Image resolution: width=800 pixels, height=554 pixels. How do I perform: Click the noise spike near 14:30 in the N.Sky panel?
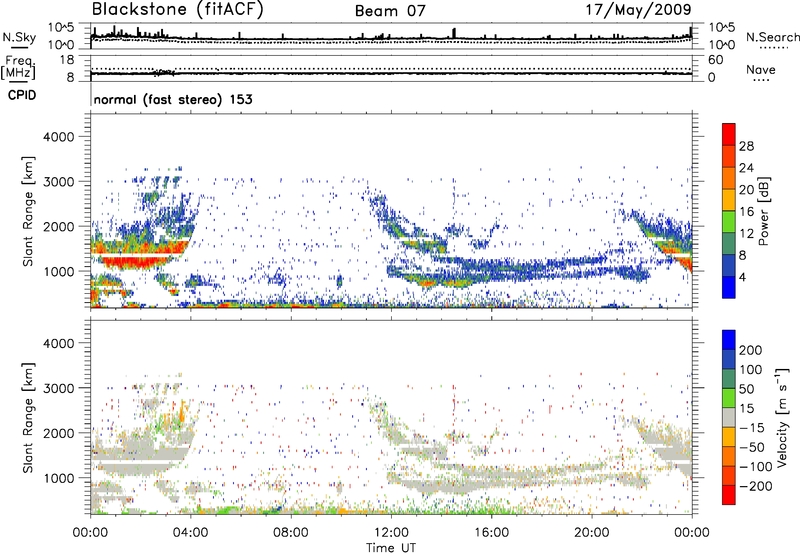point(454,33)
